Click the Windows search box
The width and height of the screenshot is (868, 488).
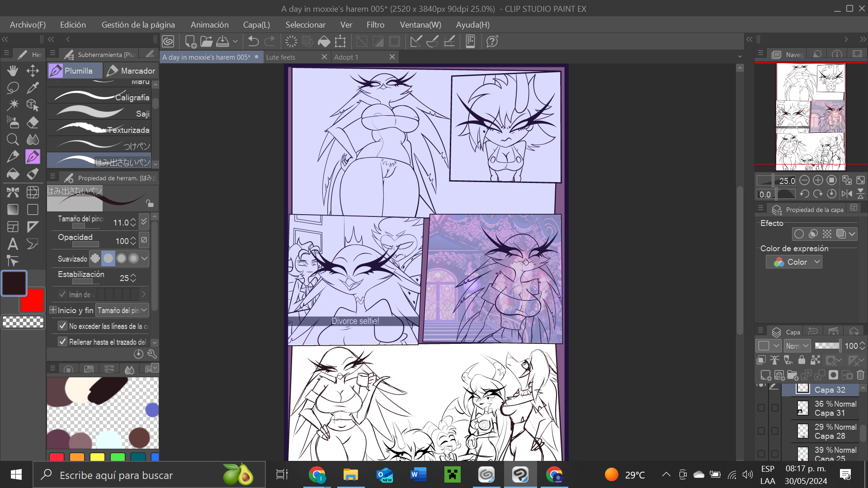coord(149,475)
